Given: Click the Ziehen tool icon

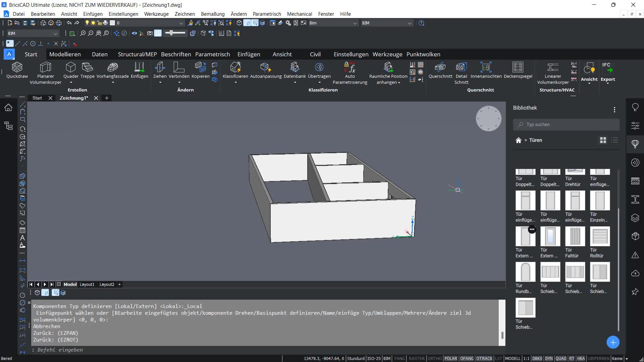Looking at the screenshot, I should [160, 67].
